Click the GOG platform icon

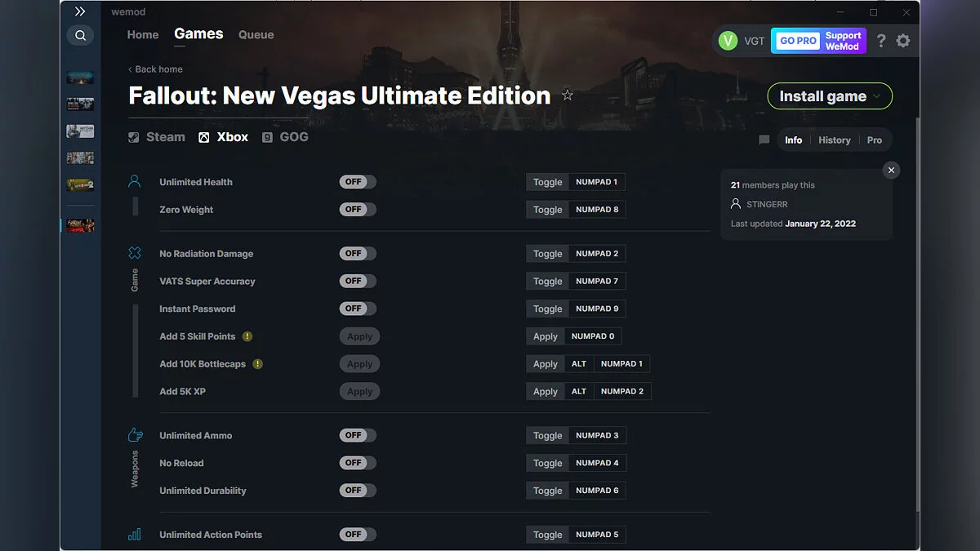266,136
